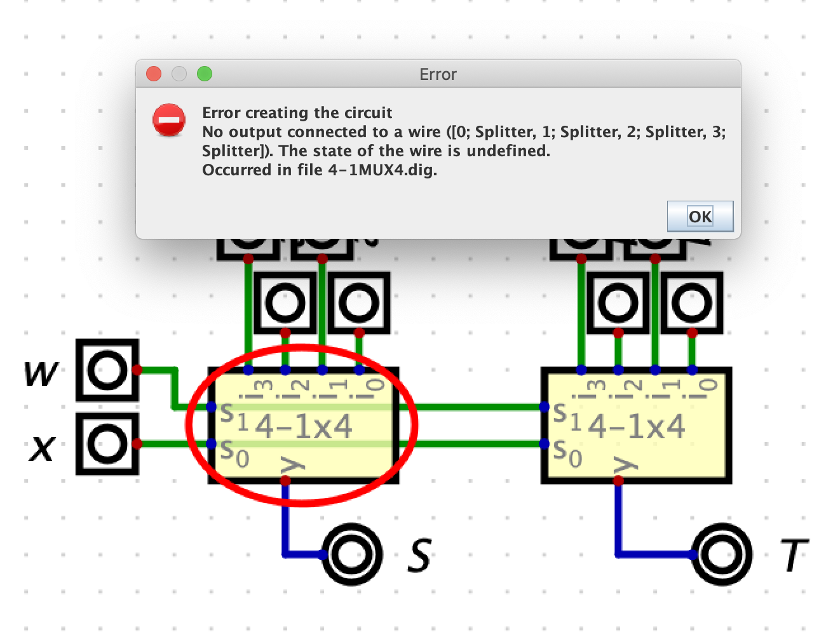Image resolution: width=826 pixels, height=644 pixels.
Task: Toggle the X input pin value
Action: tap(108, 445)
